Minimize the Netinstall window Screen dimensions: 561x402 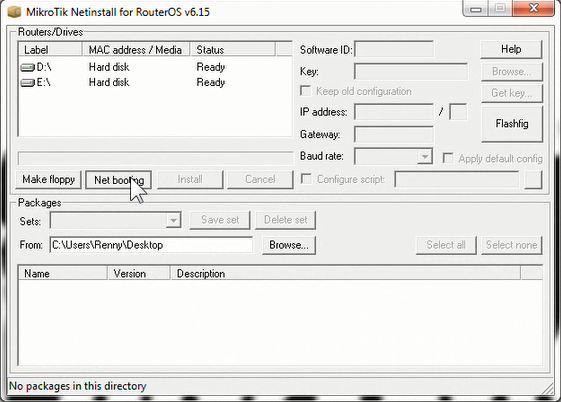click(x=476, y=9)
